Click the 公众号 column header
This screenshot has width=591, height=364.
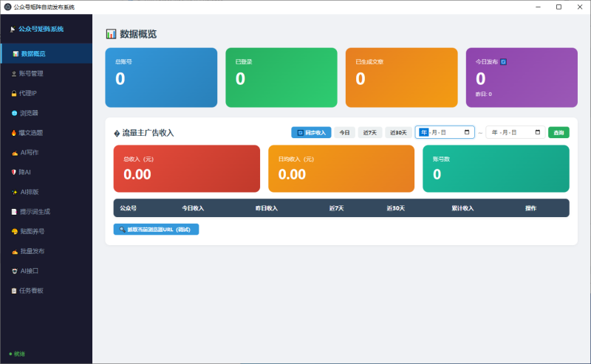(128, 208)
